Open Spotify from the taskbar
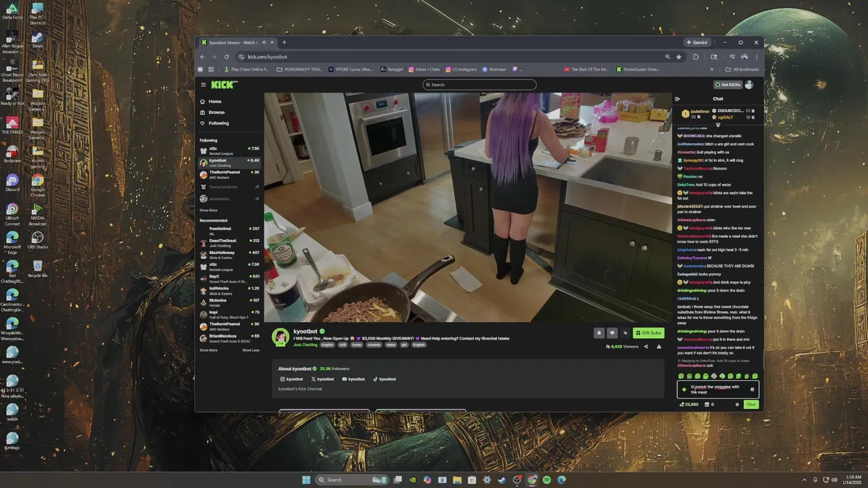This screenshot has height=488, width=868. 547,480
